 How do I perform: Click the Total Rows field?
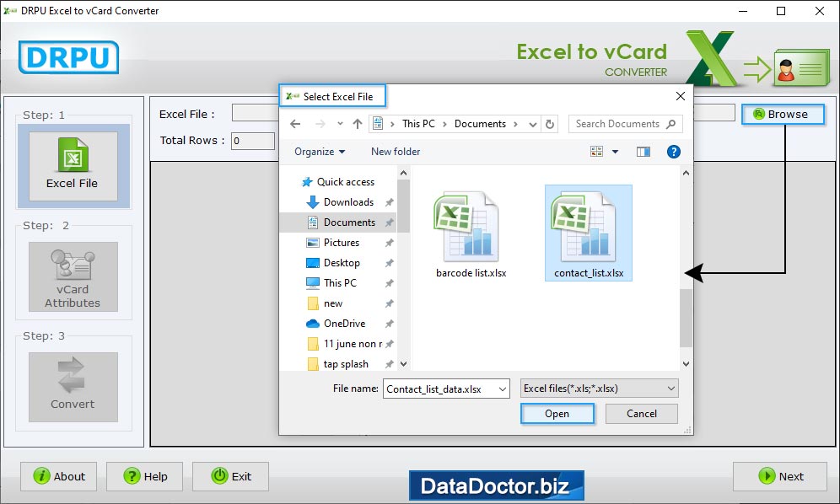coord(253,141)
